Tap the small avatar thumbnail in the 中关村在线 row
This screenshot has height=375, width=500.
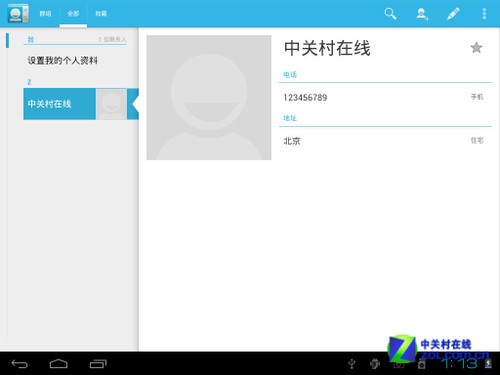click(x=111, y=104)
